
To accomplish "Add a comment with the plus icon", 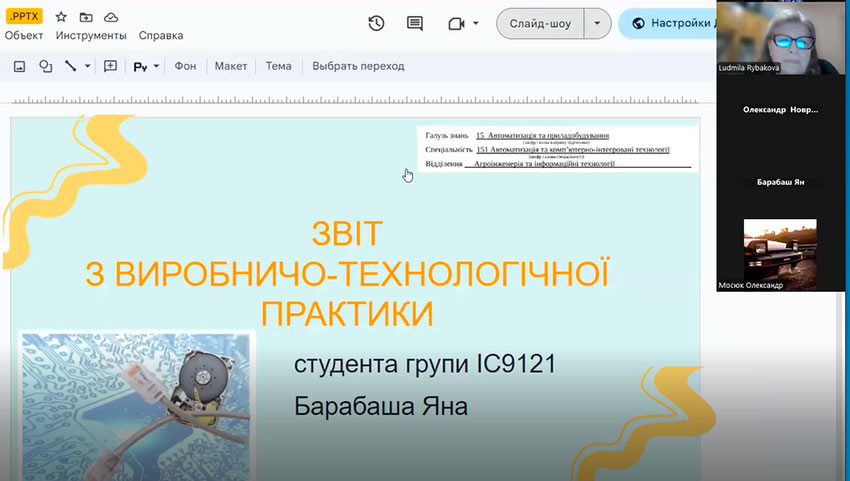I will click(x=110, y=67).
